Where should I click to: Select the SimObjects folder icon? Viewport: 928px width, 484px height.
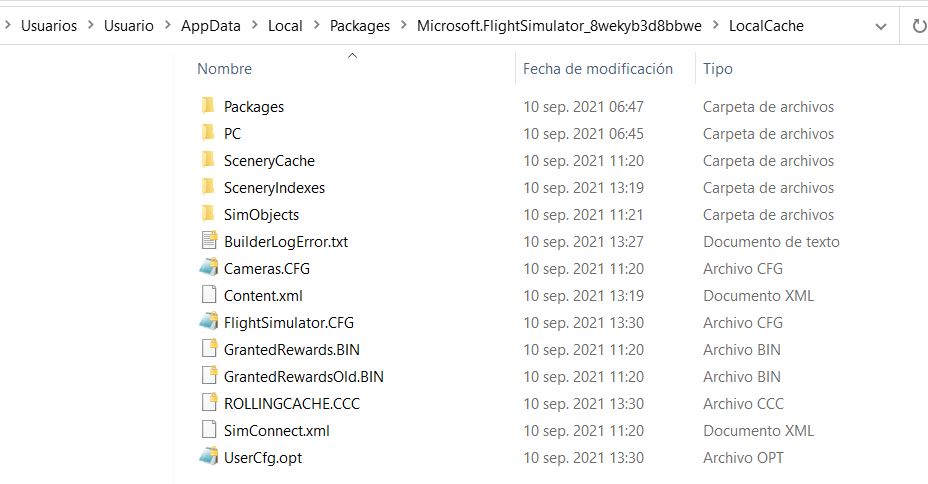208,214
